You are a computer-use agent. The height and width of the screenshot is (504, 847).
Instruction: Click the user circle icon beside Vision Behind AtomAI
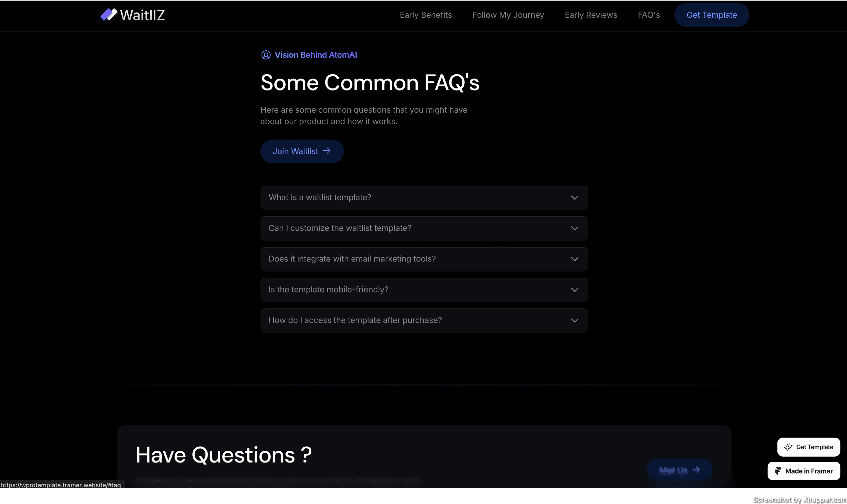point(266,55)
